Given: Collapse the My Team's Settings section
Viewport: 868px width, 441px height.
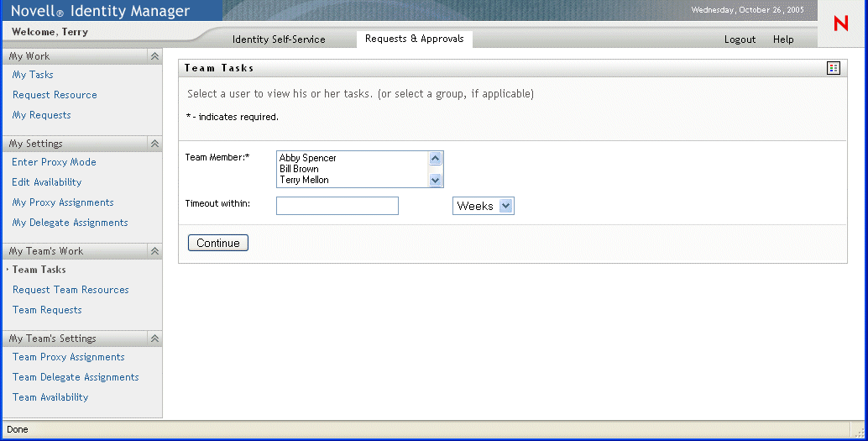Looking at the screenshot, I should click(154, 339).
